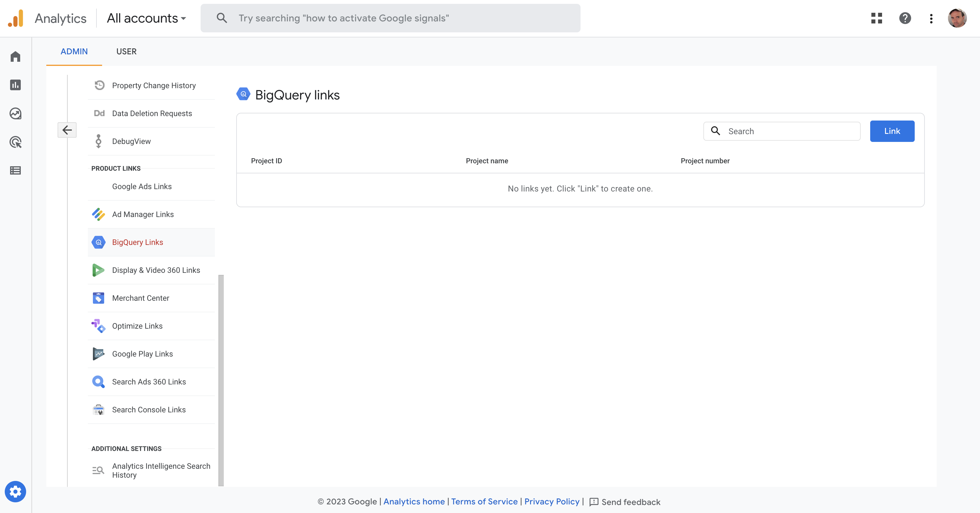Screen dimensions: 980x513
Task: Click the ADDITIONAL SETTINGS section heading
Action: pos(126,449)
